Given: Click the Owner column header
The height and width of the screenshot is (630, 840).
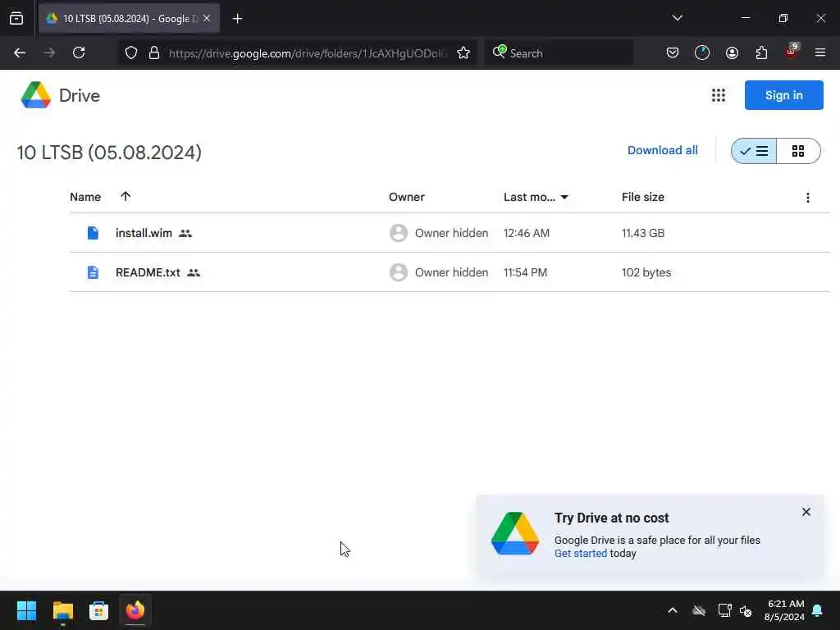Looking at the screenshot, I should (407, 197).
